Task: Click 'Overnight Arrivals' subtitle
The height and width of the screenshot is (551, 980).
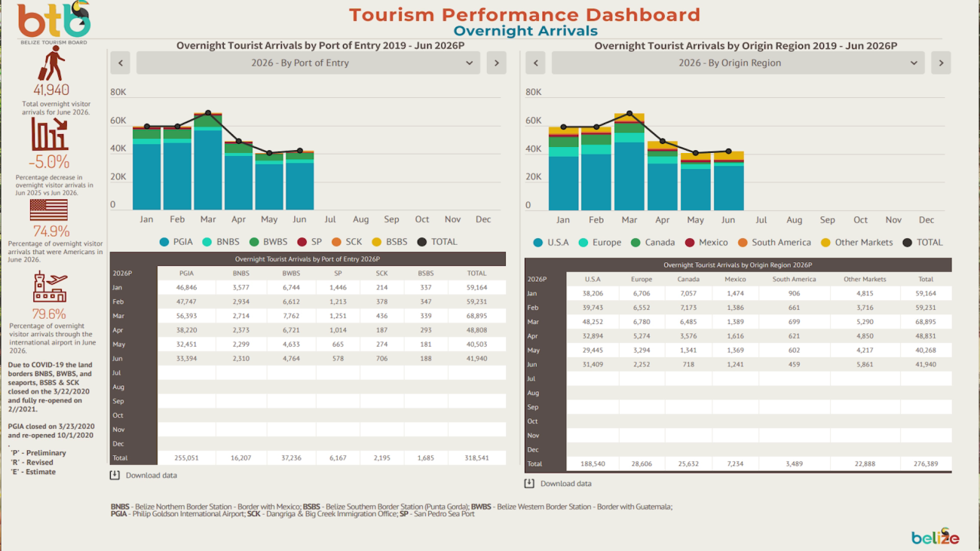Action: [x=525, y=31]
